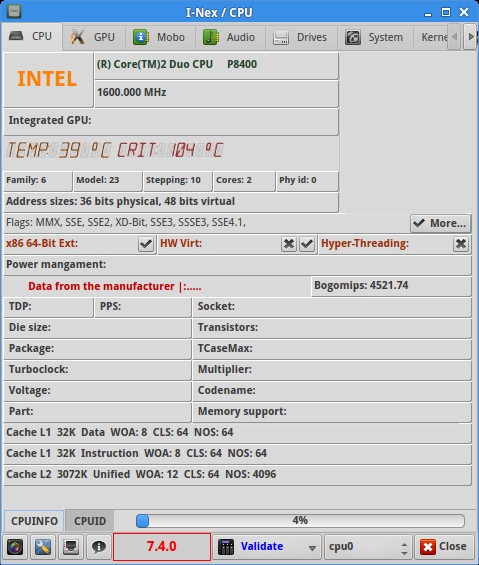Toggle the HW Virt checkmark checkbox
The width and height of the screenshot is (479, 565).
307,244
